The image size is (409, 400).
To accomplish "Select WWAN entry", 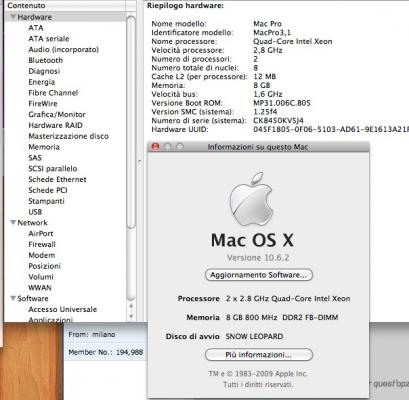I will coord(40,288).
